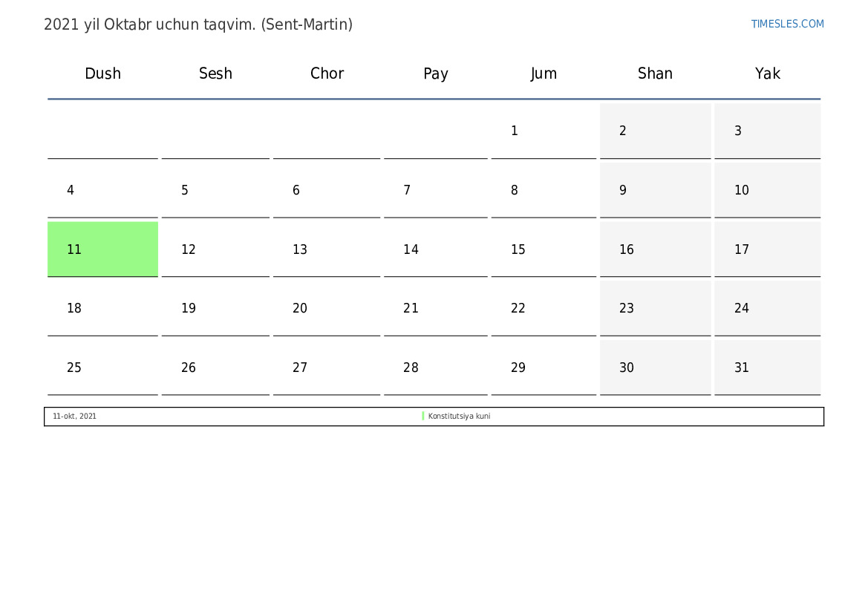The image size is (868, 614).
Task: Select the Yak weekday column header
Action: pyautogui.click(x=767, y=74)
